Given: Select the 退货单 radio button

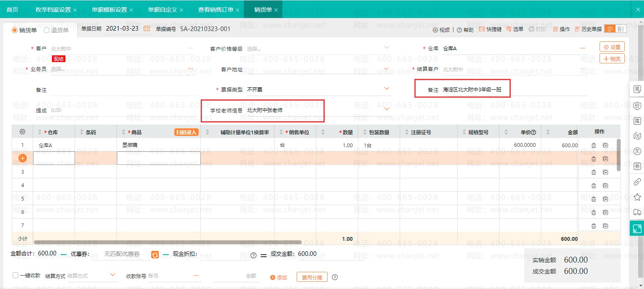Looking at the screenshot, I should coord(47,30).
